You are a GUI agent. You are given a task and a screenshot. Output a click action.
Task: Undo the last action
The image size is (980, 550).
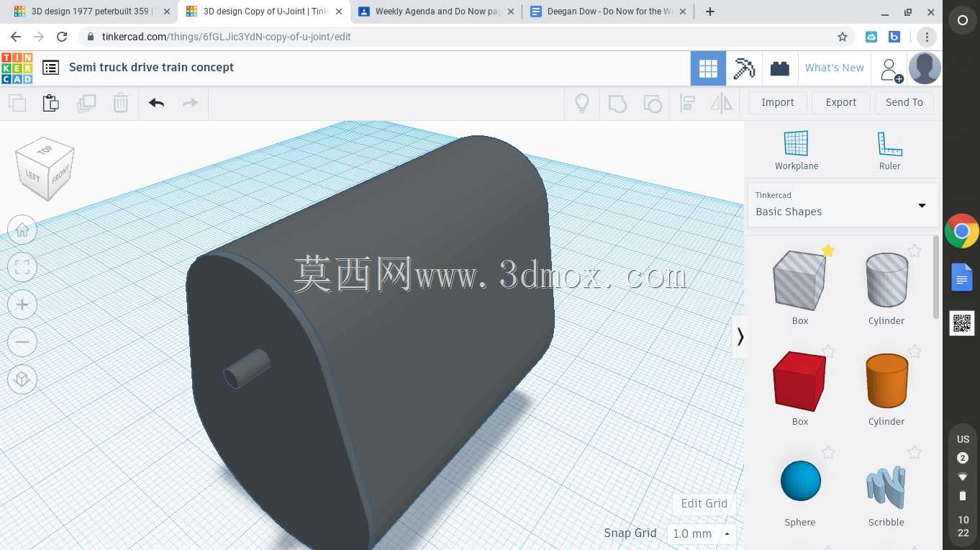coord(157,103)
